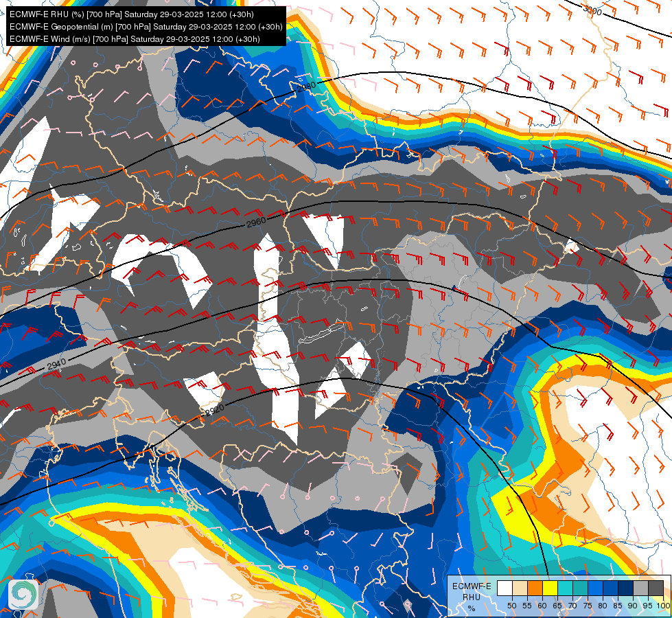
Task: Click the 2920 geopotential contour label
Action: [215, 411]
